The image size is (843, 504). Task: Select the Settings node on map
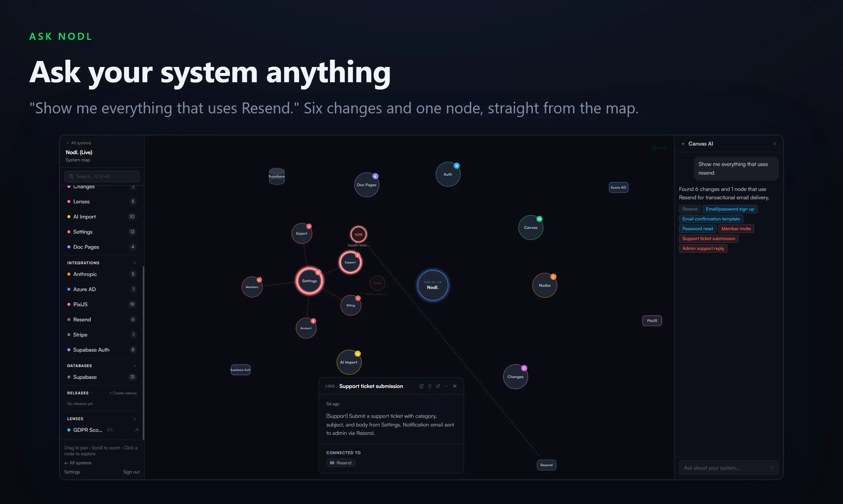click(309, 281)
